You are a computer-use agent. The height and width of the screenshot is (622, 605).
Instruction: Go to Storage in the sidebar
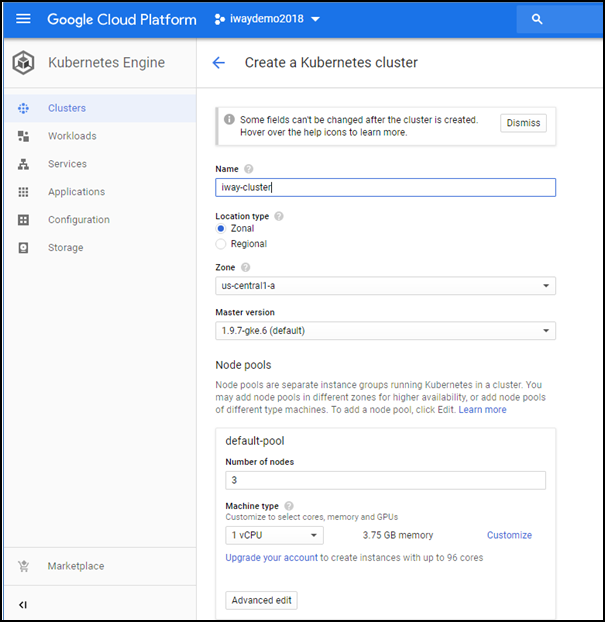[100, 248]
